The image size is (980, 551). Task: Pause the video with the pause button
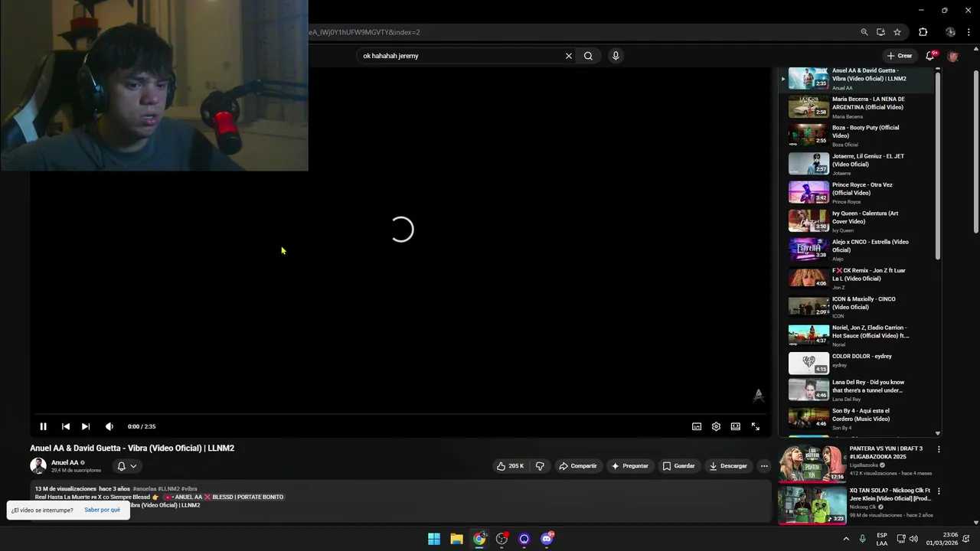coord(44,426)
